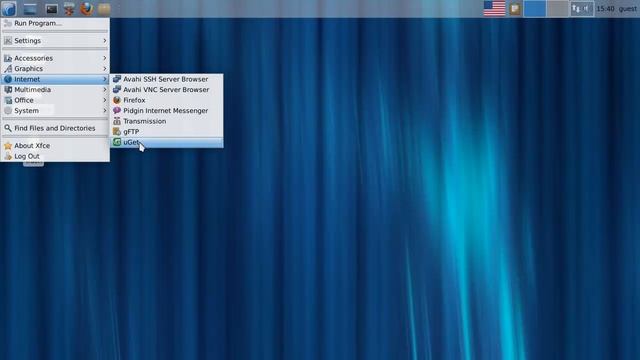Launch Avahi SSH Server Browser

point(167,79)
